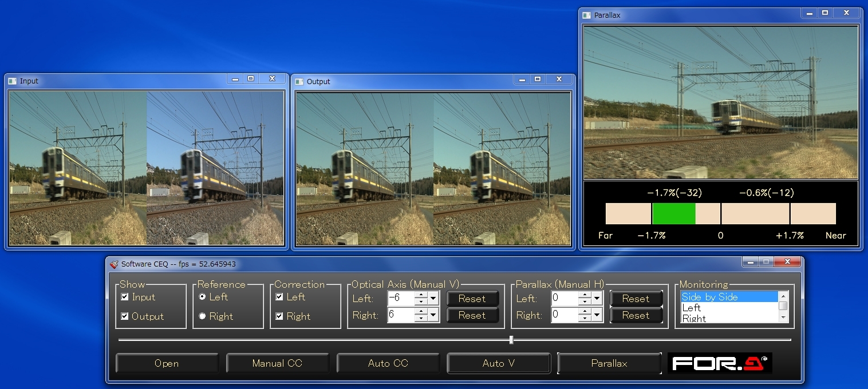Select Side by Side in Monitoring list
Viewport: 868px width, 389px height.
729,297
